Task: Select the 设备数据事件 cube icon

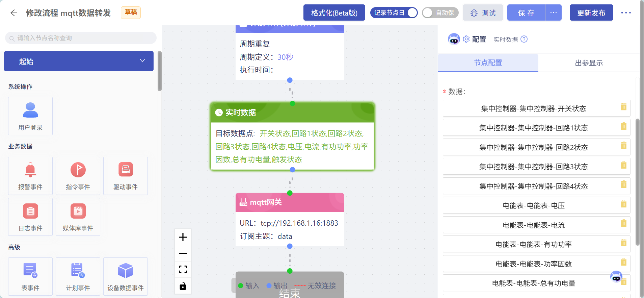Action: pyautogui.click(x=126, y=271)
